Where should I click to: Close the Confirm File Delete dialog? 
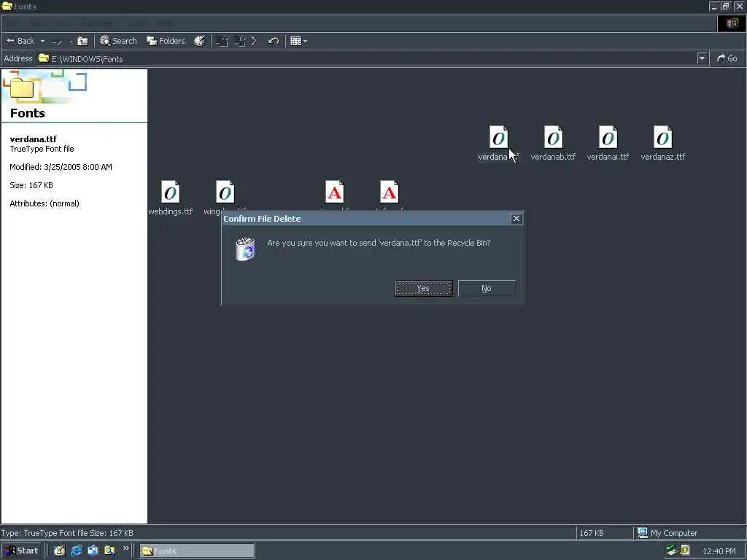[x=516, y=219]
